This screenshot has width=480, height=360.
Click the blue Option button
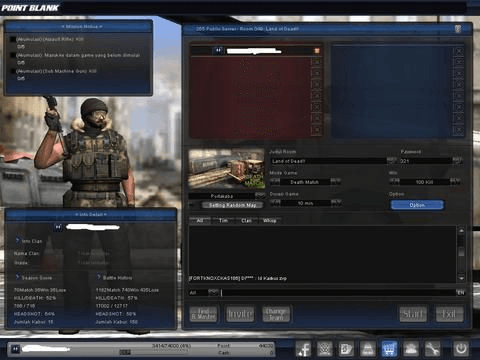(x=417, y=205)
